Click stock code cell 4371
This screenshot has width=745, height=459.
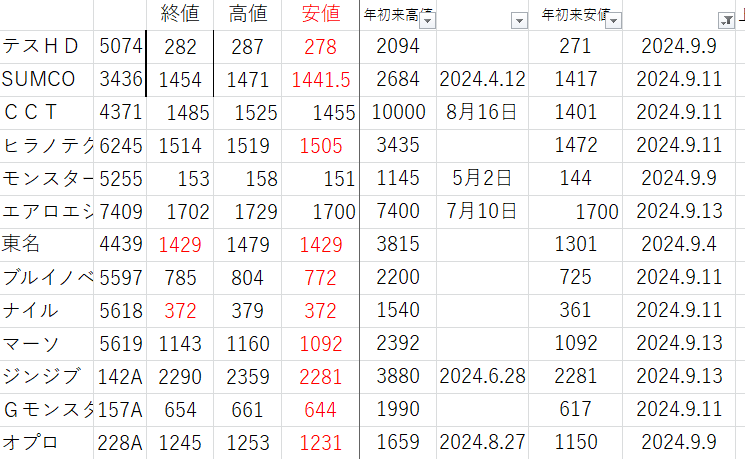pyautogui.click(x=121, y=112)
